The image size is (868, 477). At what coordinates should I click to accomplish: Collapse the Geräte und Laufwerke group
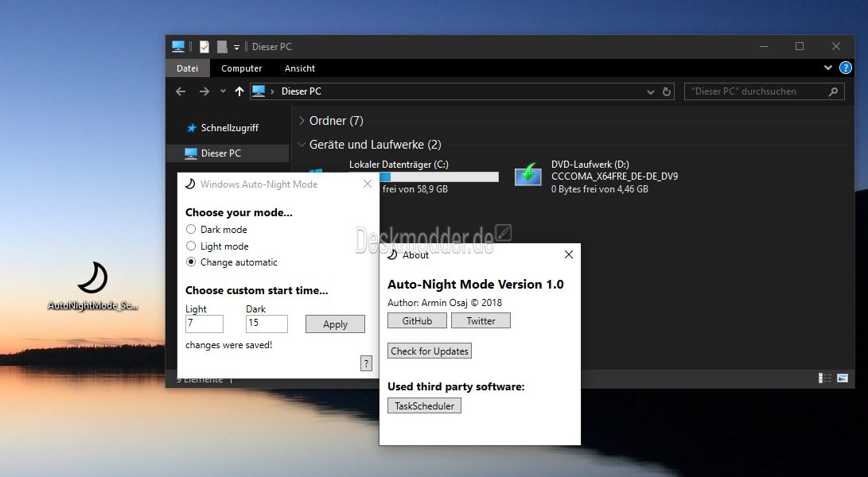tap(302, 145)
